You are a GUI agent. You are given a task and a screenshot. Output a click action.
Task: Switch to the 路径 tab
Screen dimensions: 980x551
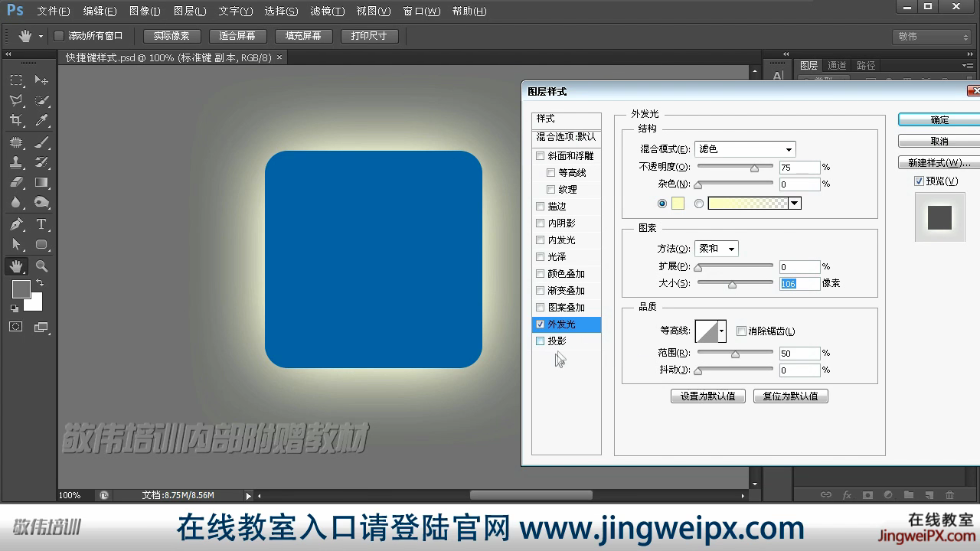coord(866,66)
